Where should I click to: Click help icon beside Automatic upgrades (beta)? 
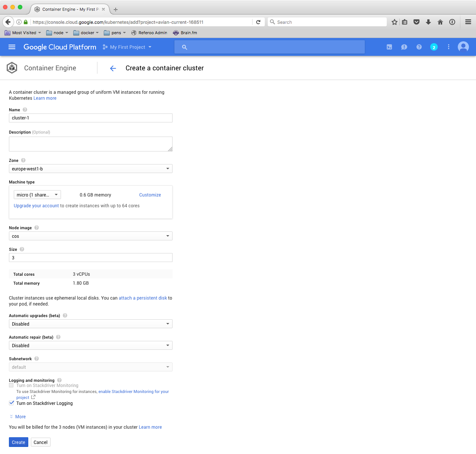click(65, 316)
